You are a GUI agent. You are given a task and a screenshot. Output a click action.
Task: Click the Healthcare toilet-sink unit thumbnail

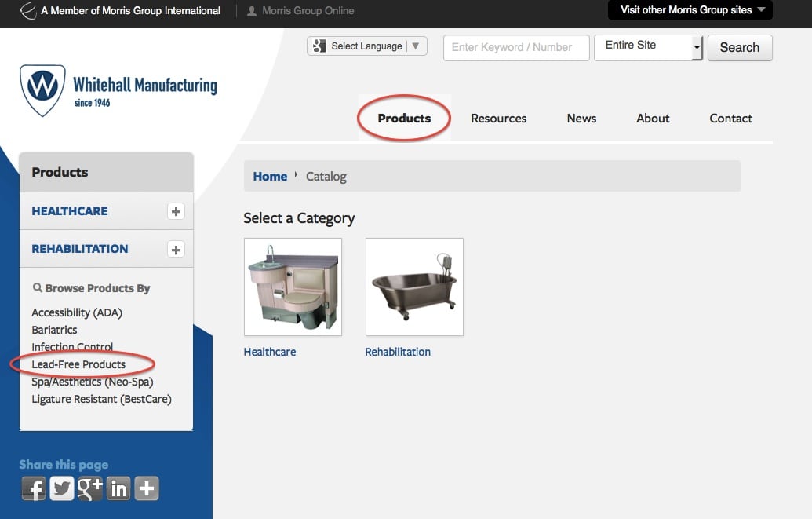tap(293, 287)
